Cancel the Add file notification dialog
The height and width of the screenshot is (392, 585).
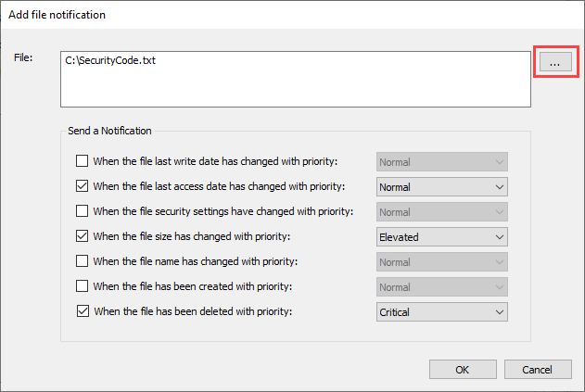click(x=538, y=369)
